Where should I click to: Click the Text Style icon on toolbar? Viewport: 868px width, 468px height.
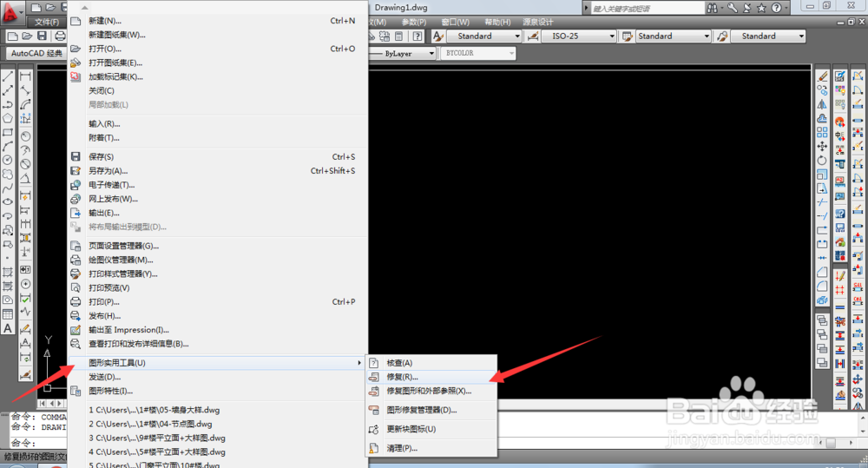point(437,36)
